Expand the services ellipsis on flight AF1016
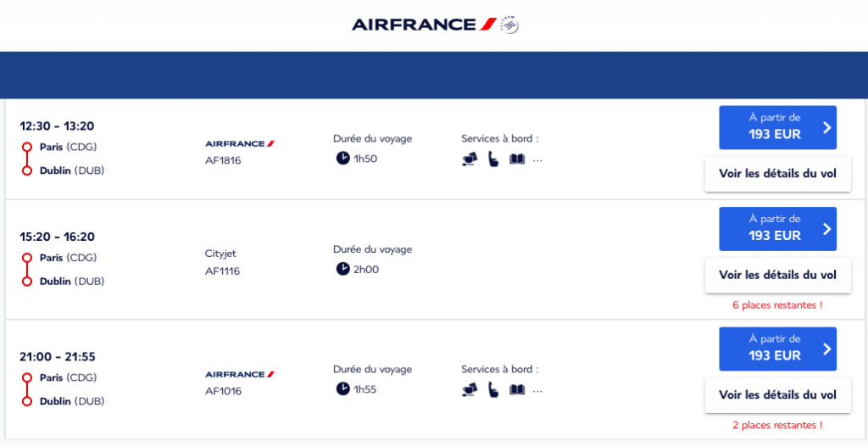868x447 pixels. click(537, 390)
